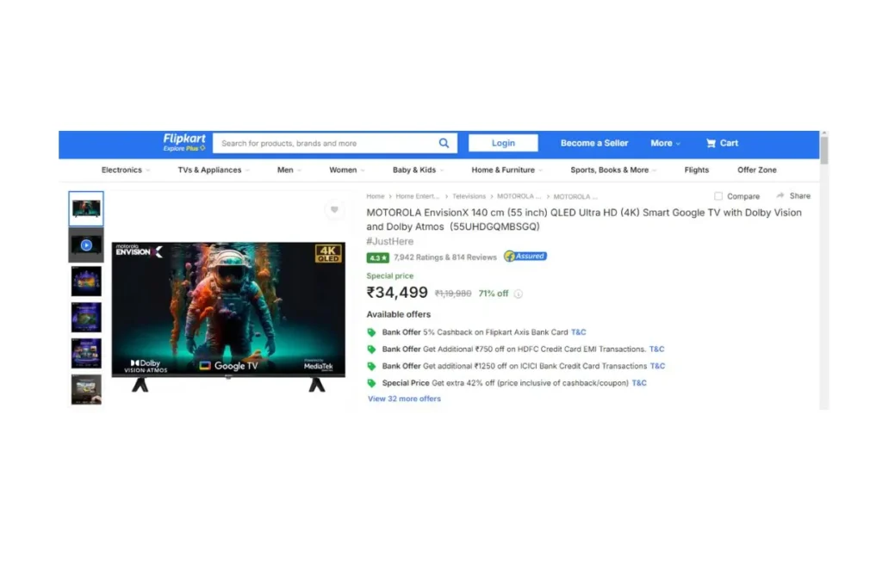The image size is (882, 588).
Task: Click the Explore Plus link under logo
Action: click(x=184, y=148)
